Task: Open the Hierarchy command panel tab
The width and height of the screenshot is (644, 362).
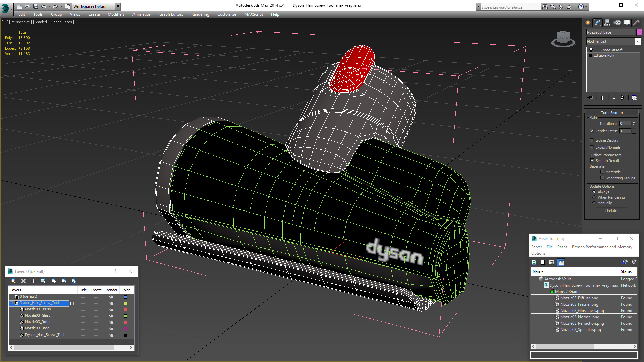Action: 607,23
